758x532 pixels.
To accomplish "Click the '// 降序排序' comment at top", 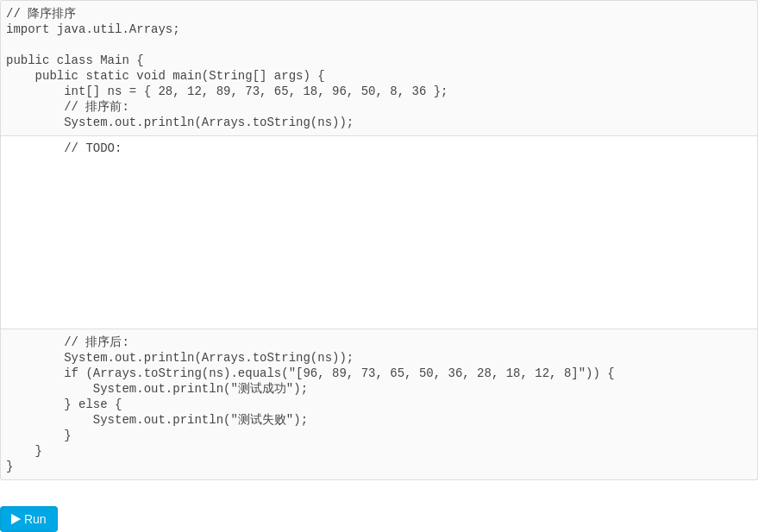I will [41, 13].
